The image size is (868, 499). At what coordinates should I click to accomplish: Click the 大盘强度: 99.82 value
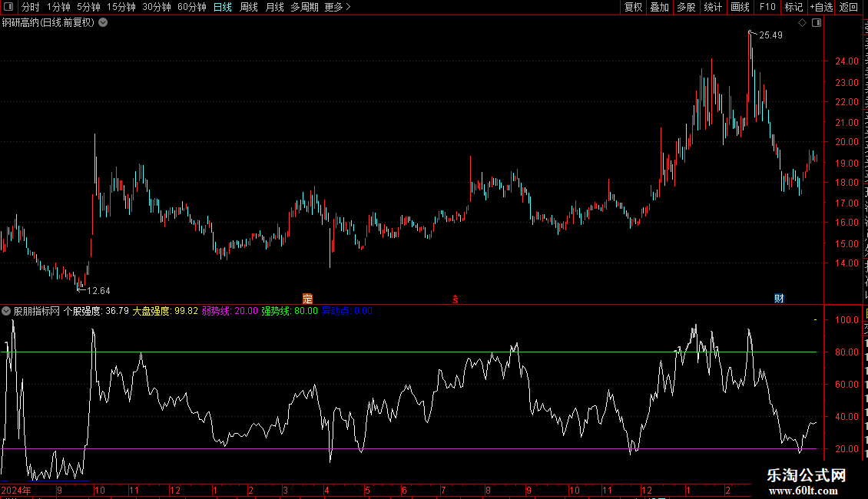165,312
